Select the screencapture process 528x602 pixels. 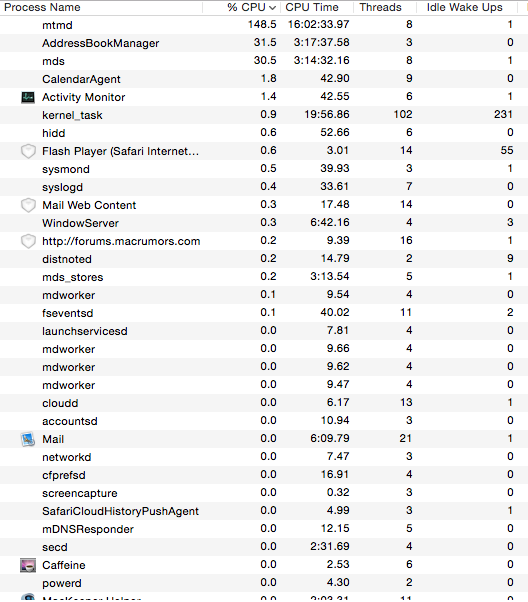coord(79,493)
